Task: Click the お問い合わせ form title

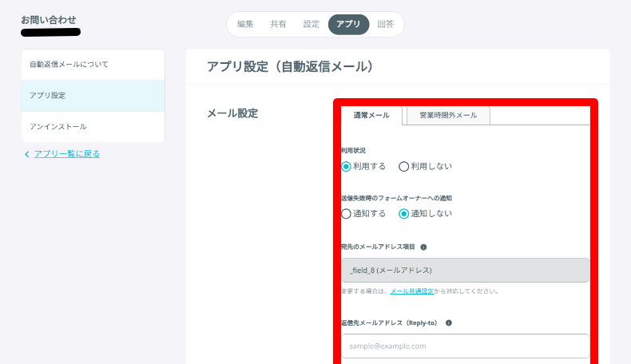Action: pos(49,20)
